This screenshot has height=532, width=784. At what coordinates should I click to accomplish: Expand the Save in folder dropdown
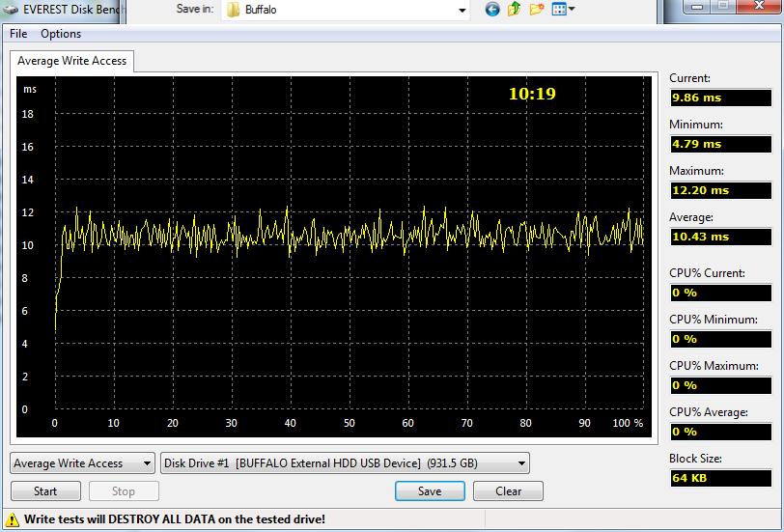click(462, 10)
